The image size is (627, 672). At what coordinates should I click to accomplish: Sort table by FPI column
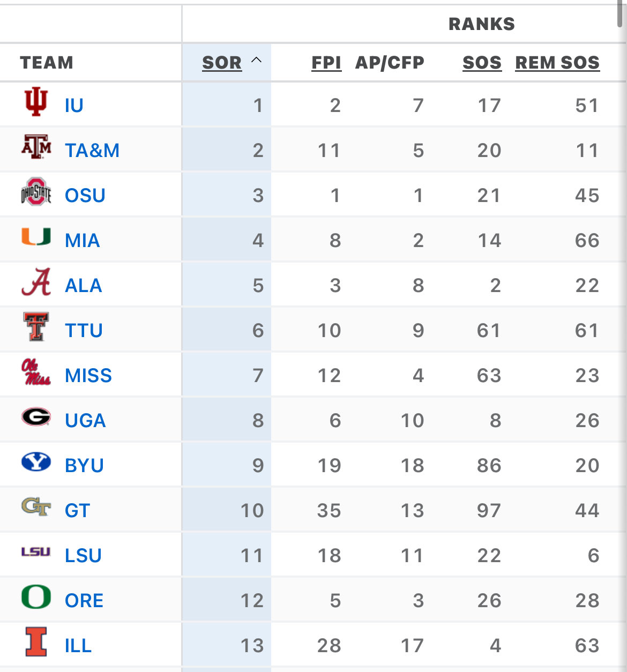tap(326, 63)
